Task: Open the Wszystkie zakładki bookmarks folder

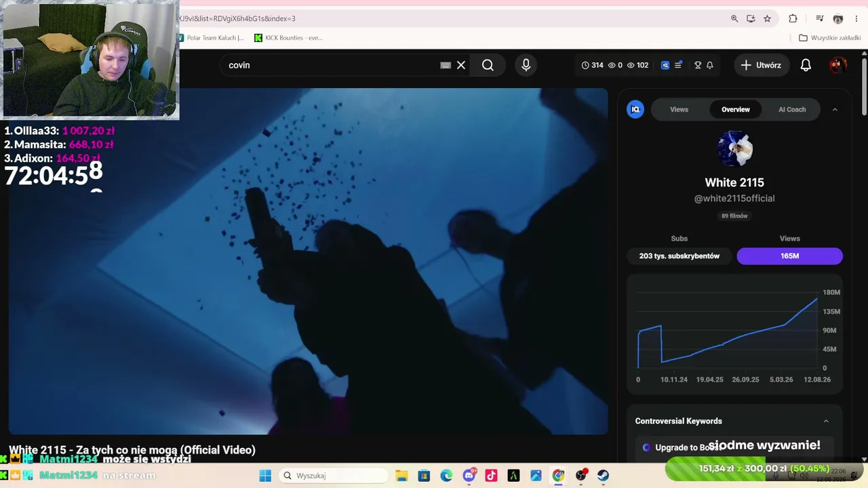Action: coord(830,38)
